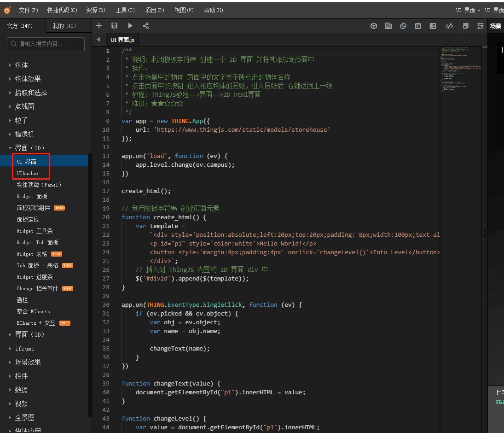Open the building/campus icon in toolbar
The height and width of the screenshot is (433, 504).
coord(388,26)
